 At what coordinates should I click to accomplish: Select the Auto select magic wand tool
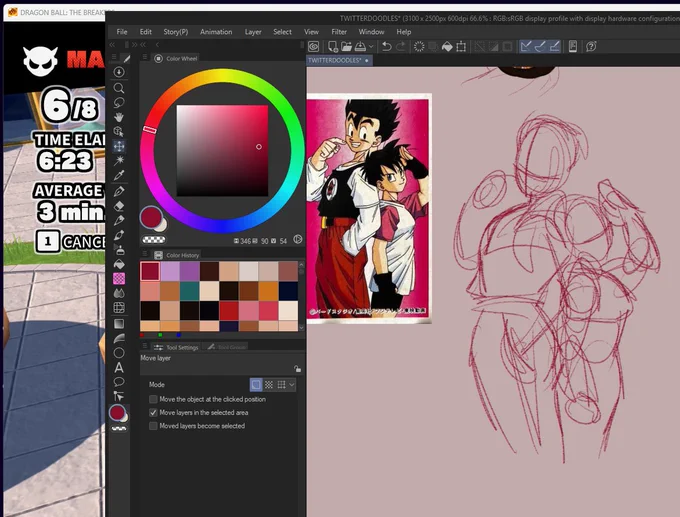click(x=119, y=160)
